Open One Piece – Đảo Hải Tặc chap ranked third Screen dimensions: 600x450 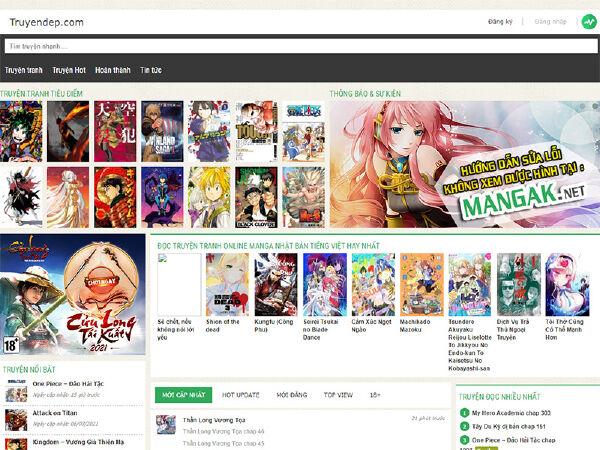point(514,440)
